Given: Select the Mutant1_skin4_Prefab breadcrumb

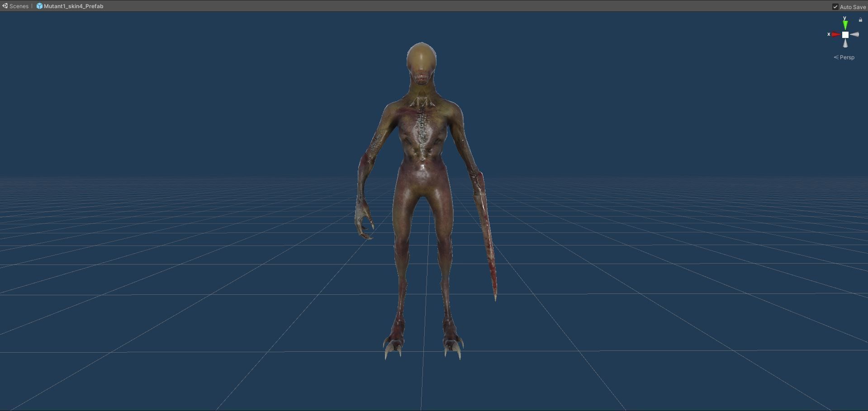Looking at the screenshot, I should (x=70, y=6).
